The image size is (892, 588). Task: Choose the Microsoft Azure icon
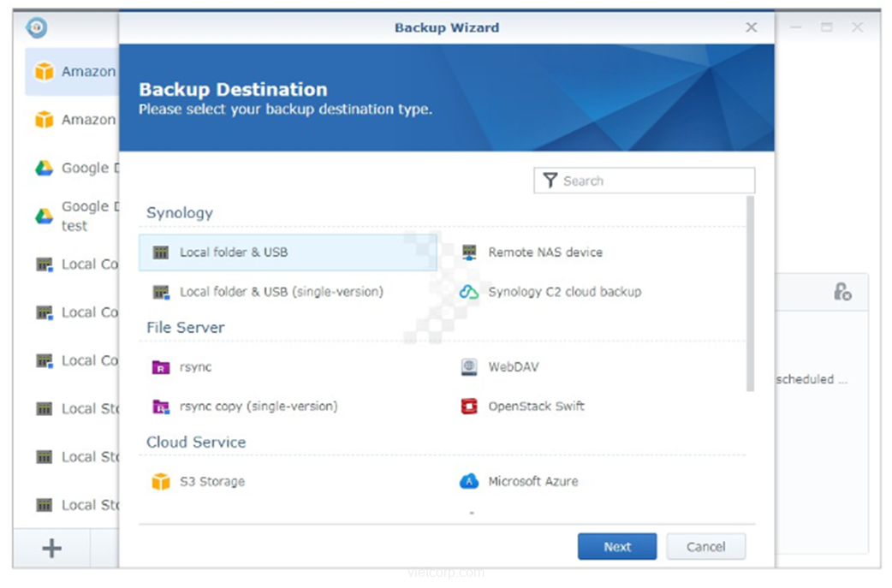click(469, 482)
